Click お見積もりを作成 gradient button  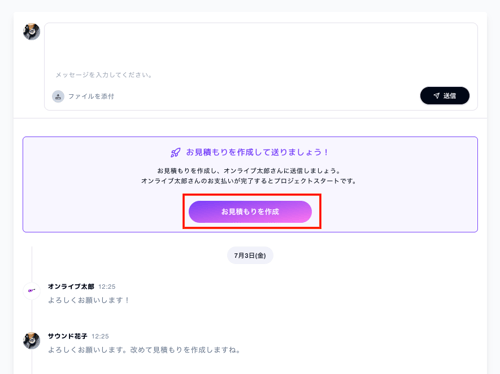pos(250,212)
